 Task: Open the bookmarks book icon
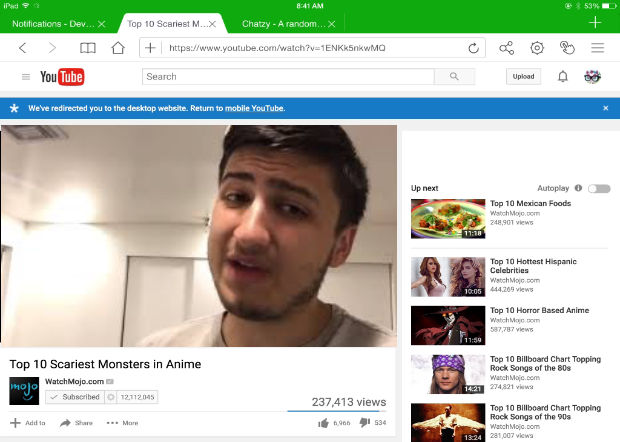coord(88,48)
